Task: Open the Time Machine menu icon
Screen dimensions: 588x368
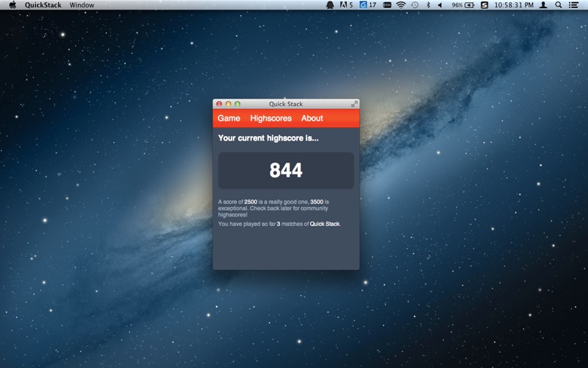Action: 415,5
